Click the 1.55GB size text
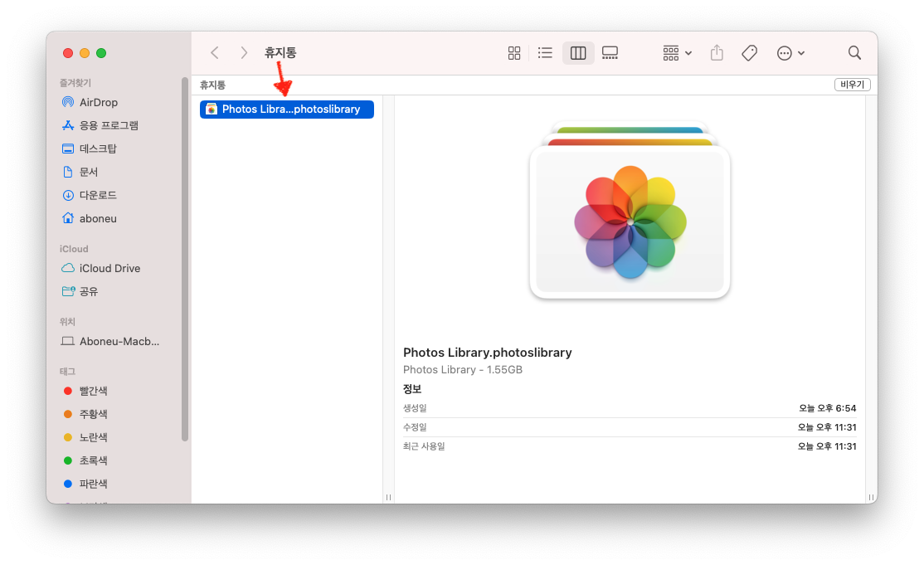The width and height of the screenshot is (924, 565). click(x=504, y=370)
